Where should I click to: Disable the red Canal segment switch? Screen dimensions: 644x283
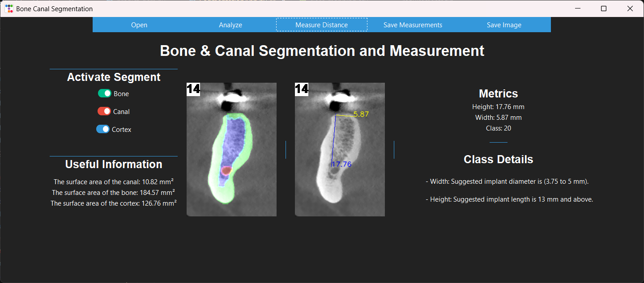[104, 111]
